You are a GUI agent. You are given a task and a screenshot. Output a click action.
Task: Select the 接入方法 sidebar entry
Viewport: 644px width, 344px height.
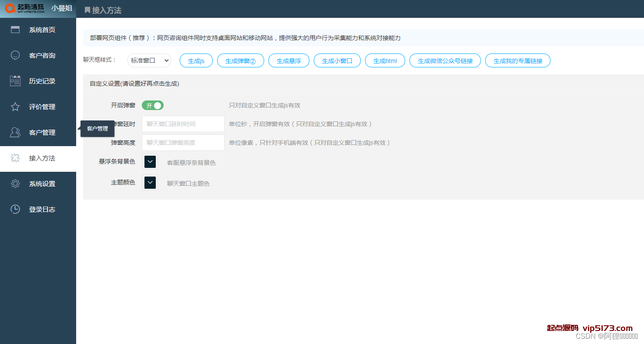click(x=38, y=158)
